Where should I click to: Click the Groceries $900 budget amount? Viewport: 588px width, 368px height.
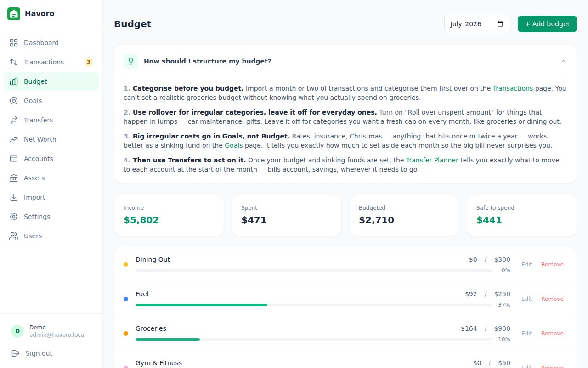(x=502, y=328)
